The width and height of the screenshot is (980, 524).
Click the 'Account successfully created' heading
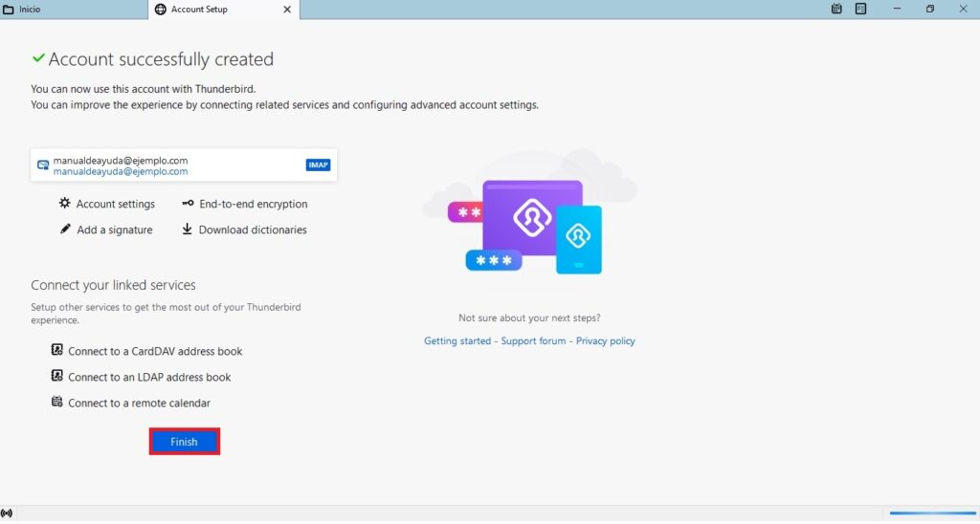click(x=161, y=59)
